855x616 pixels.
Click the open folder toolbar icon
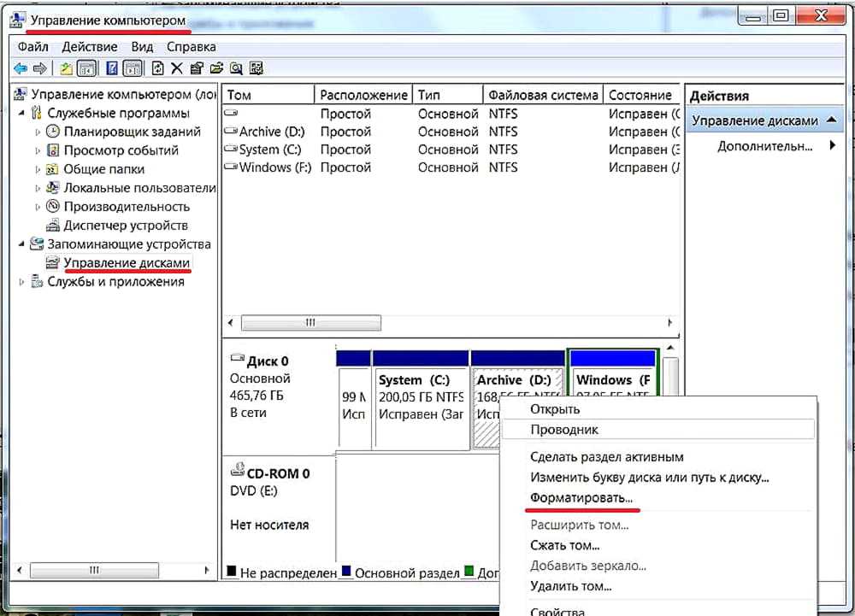point(216,69)
